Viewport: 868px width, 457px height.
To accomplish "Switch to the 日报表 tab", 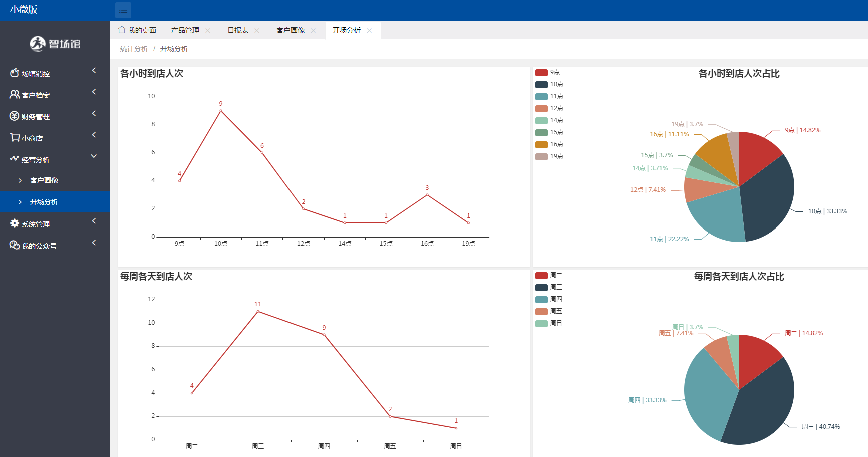I will pyautogui.click(x=238, y=31).
